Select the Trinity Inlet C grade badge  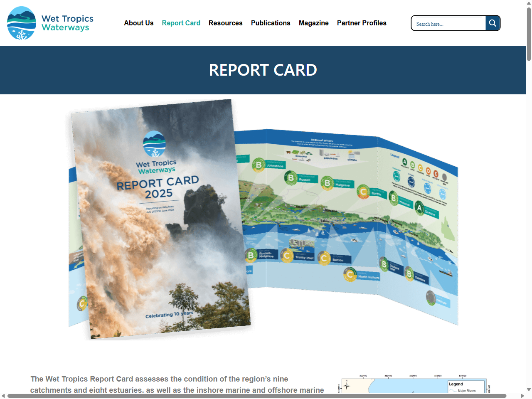286,256
